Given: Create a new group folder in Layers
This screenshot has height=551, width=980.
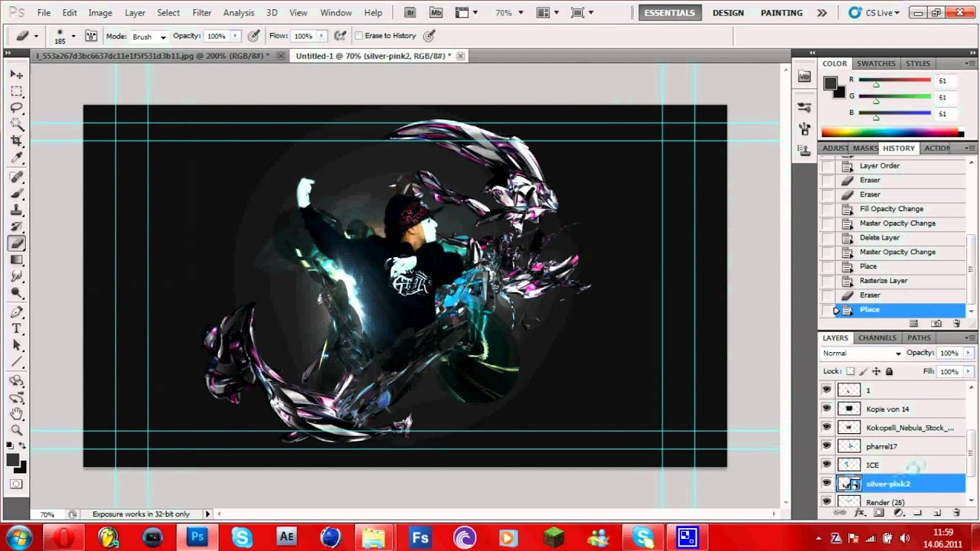Looking at the screenshot, I should [917, 513].
